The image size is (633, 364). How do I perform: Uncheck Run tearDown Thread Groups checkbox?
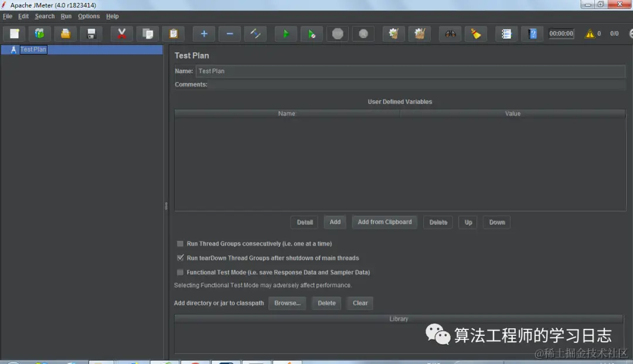pyautogui.click(x=180, y=258)
